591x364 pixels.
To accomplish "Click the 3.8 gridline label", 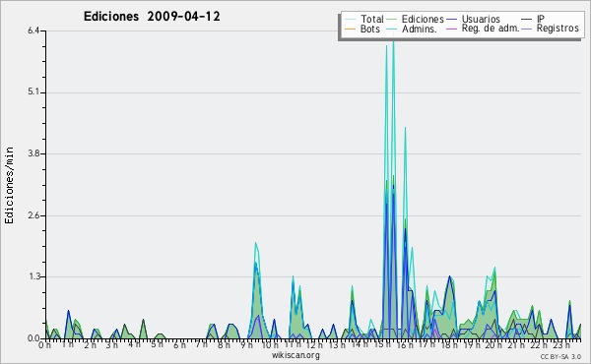I will point(33,153).
